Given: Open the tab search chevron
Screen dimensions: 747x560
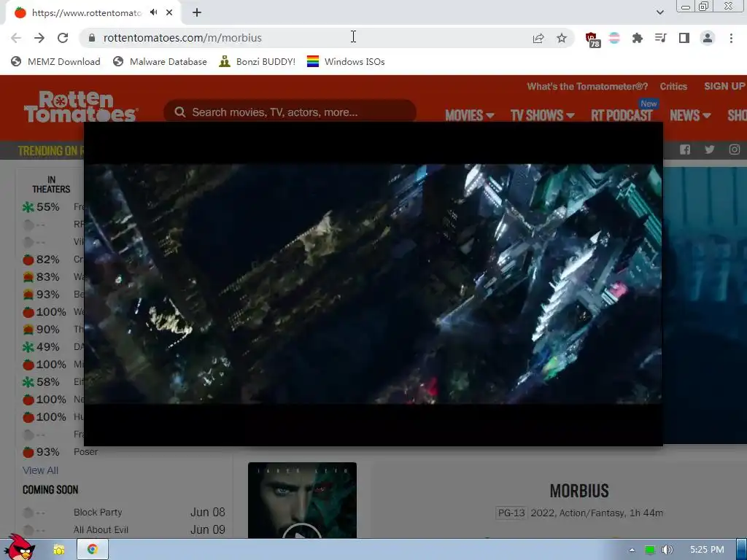Looking at the screenshot, I should (659, 12).
